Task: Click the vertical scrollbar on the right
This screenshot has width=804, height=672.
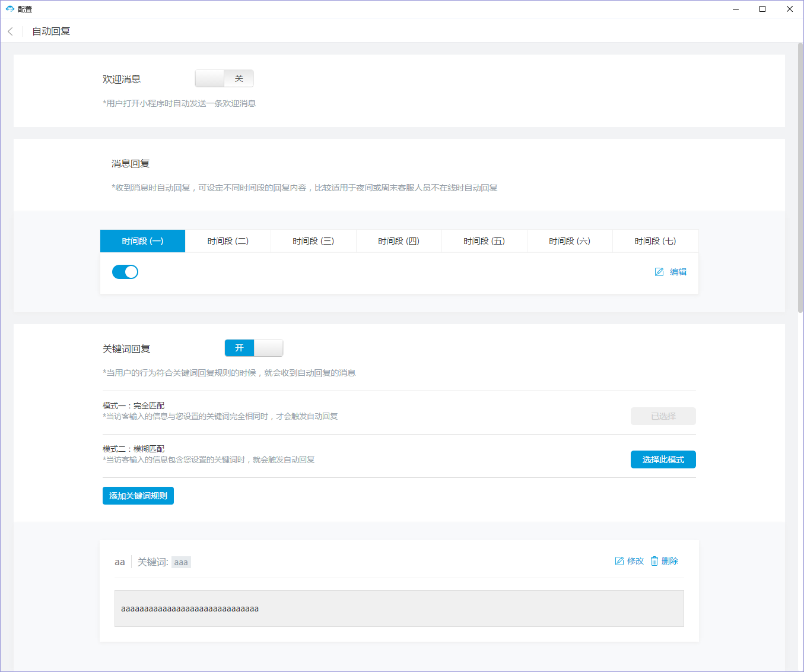Action: [x=800, y=178]
